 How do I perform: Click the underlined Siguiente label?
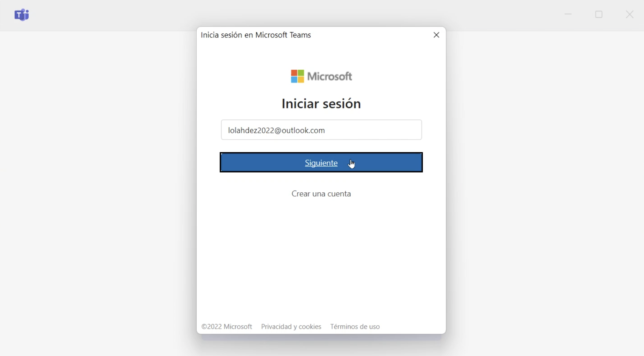[321, 163]
